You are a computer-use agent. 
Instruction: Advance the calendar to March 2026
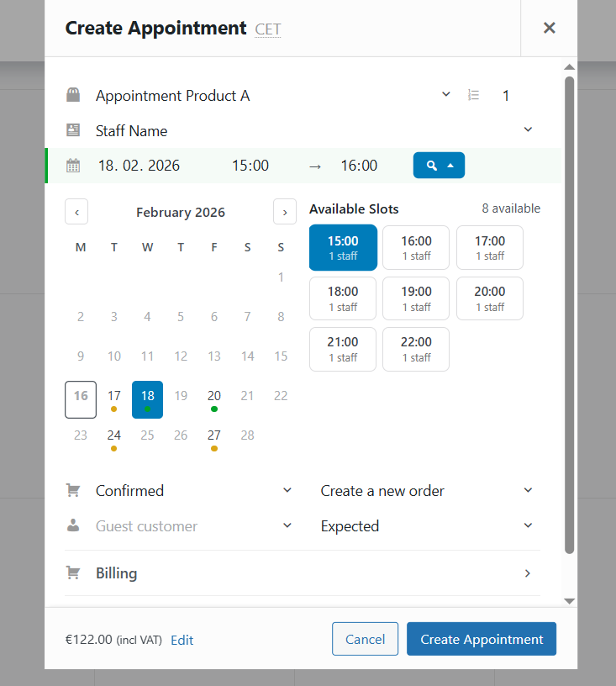tap(284, 212)
